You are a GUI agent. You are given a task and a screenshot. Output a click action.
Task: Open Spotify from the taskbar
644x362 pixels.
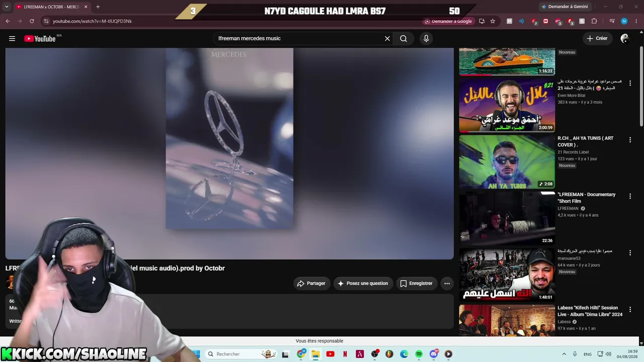(x=419, y=354)
